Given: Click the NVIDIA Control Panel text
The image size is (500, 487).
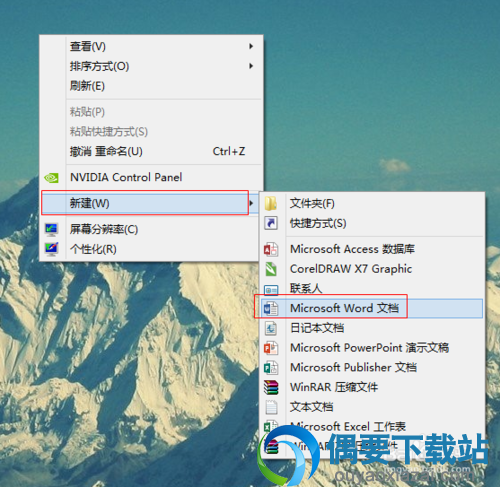Looking at the screenshot, I should click(126, 177).
